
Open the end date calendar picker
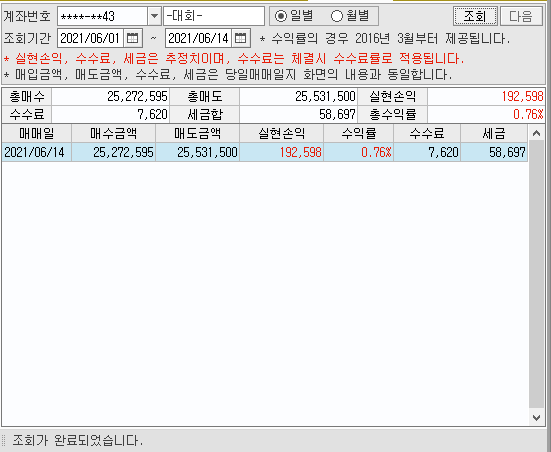click(240, 38)
